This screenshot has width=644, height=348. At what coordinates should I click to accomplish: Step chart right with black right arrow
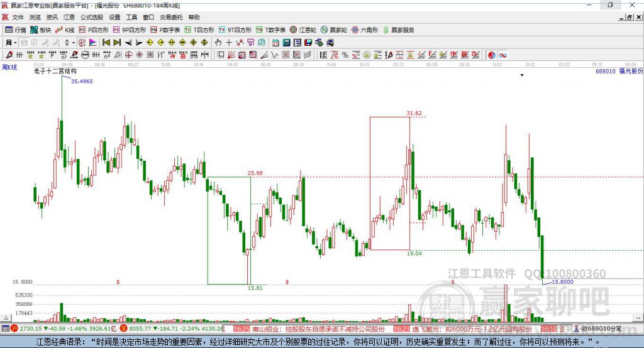tap(139, 43)
